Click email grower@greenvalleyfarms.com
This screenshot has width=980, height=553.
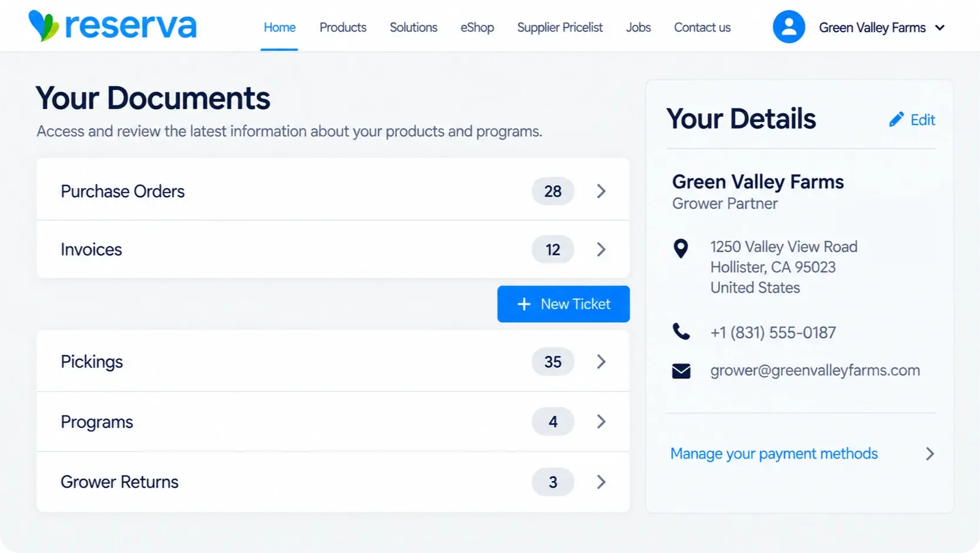pos(815,370)
